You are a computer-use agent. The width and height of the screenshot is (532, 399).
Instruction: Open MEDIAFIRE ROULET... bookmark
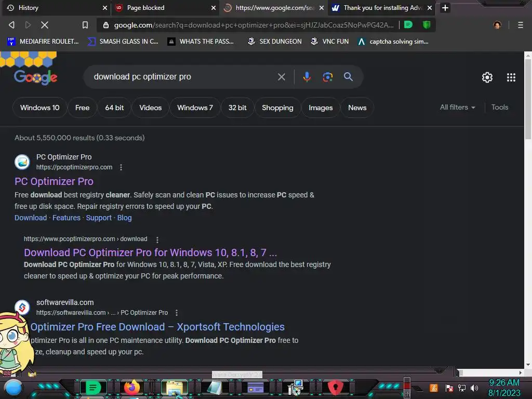pos(43,42)
